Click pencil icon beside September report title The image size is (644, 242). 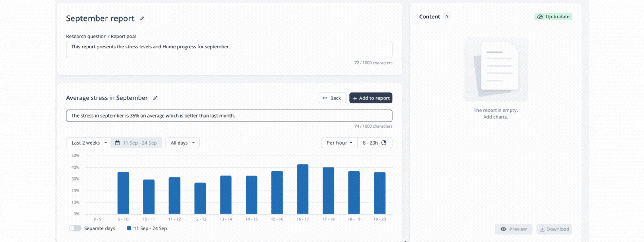tap(142, 18)
